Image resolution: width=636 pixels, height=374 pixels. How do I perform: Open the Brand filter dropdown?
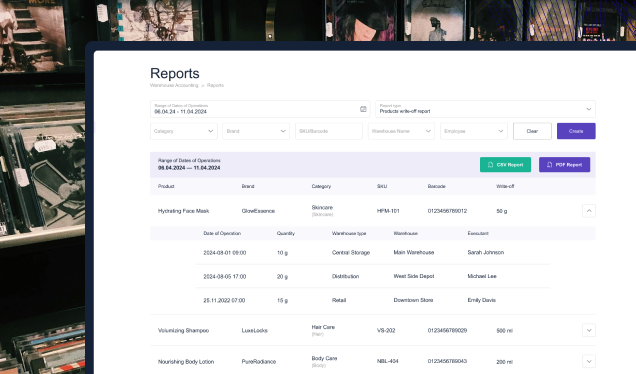[x=256, y=131]
